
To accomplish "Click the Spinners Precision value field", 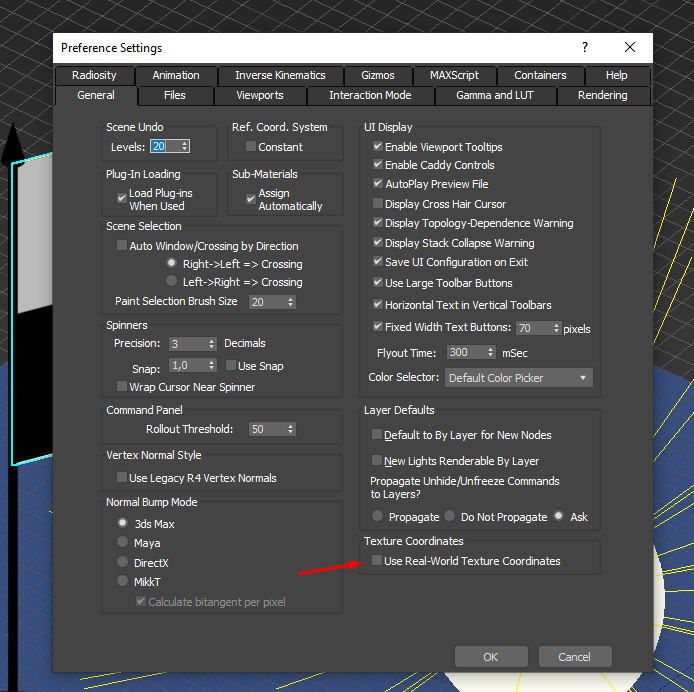I will (188, 344).
